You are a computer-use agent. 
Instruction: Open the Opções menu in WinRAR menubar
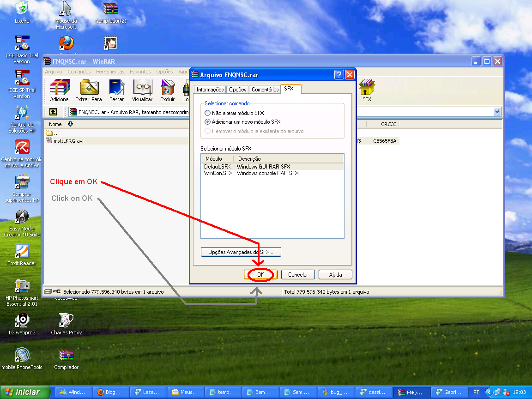tap(164, 72)
